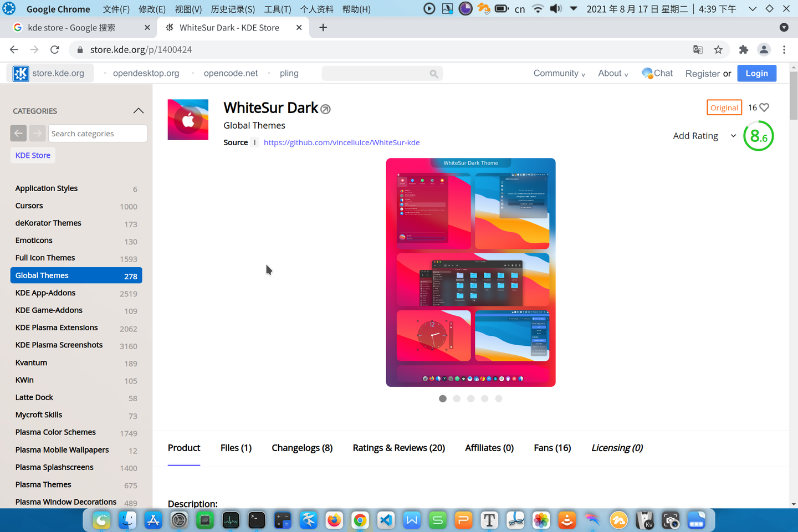798x532 pixels.
Task: Open the 文件(F) menu in menu bar
Action: pos(116,9)
